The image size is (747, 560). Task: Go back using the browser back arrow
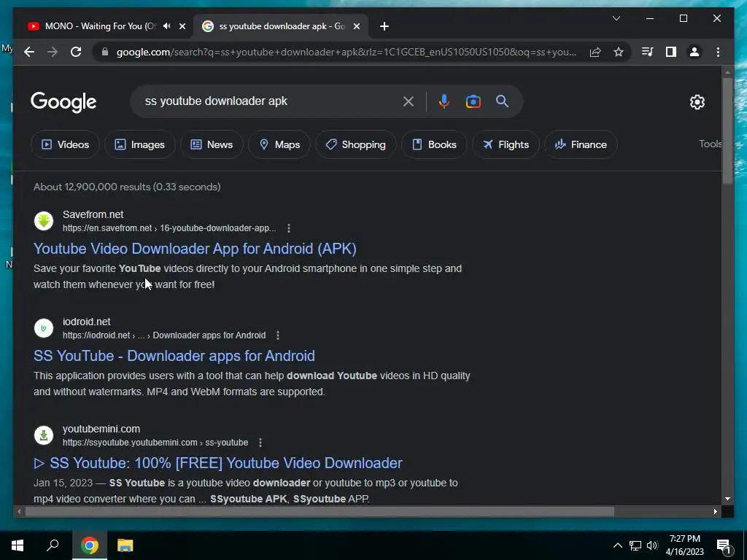click(x=29, y=52)
